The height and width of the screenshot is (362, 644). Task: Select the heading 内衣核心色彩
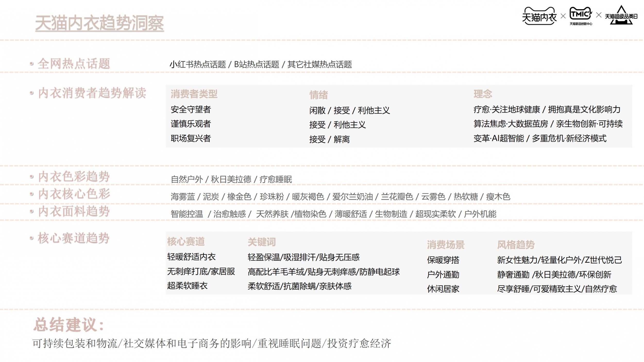click(74, 194)
